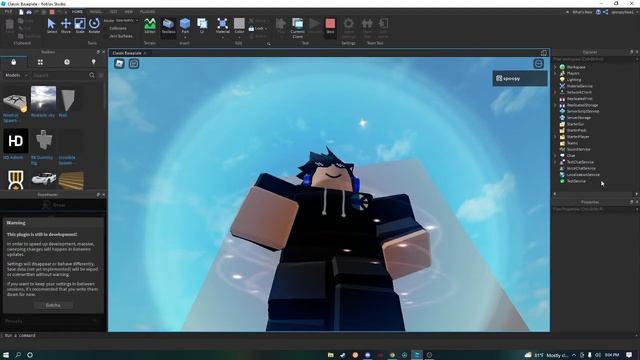Viewport: 640px width, 360px height.
Task: Select the Classic Baseplate document tab
Action: coord(127,53)
